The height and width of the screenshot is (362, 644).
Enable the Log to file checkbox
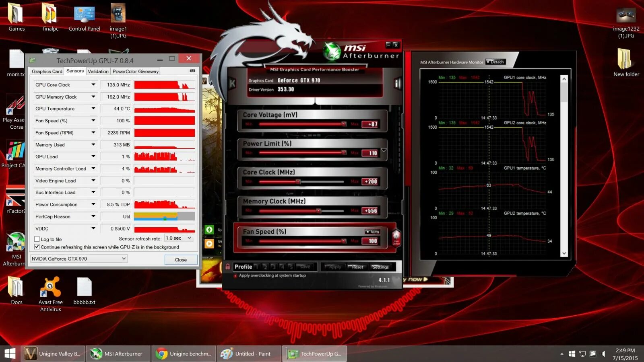point(37,239)
